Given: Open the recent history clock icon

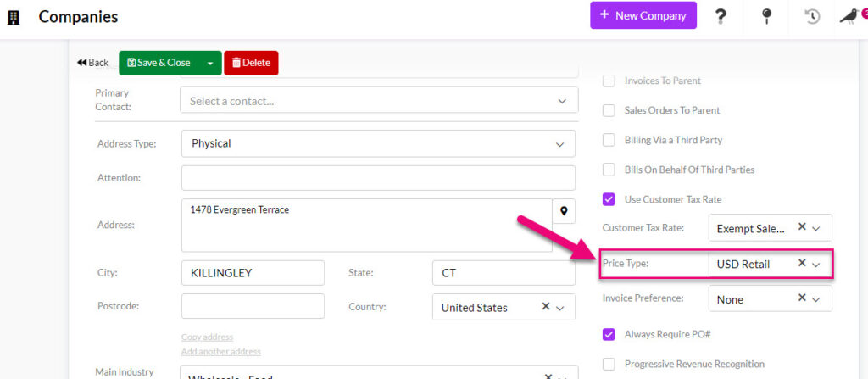Looking at the screenshot, I should pyautogui.click(x=812, y=16).
